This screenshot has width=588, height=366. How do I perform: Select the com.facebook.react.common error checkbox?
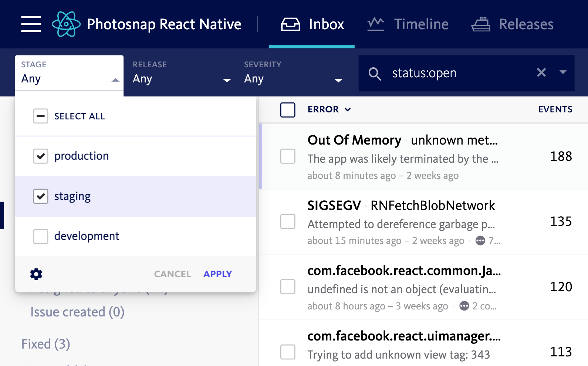(x=288, y=287)
